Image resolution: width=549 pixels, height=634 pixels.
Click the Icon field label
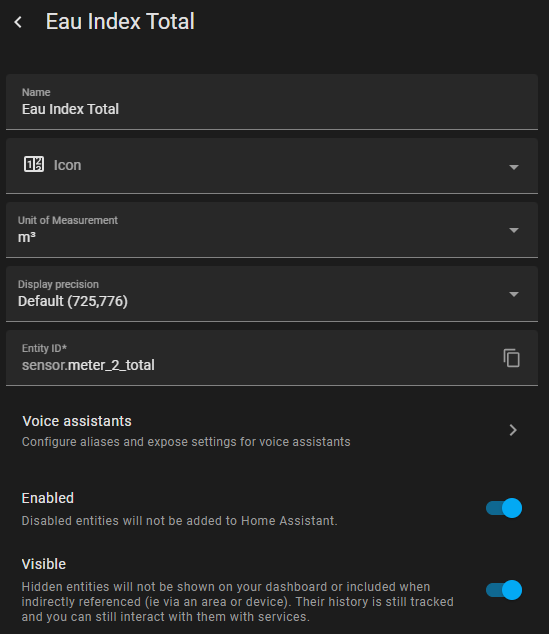tap(68, 165)
